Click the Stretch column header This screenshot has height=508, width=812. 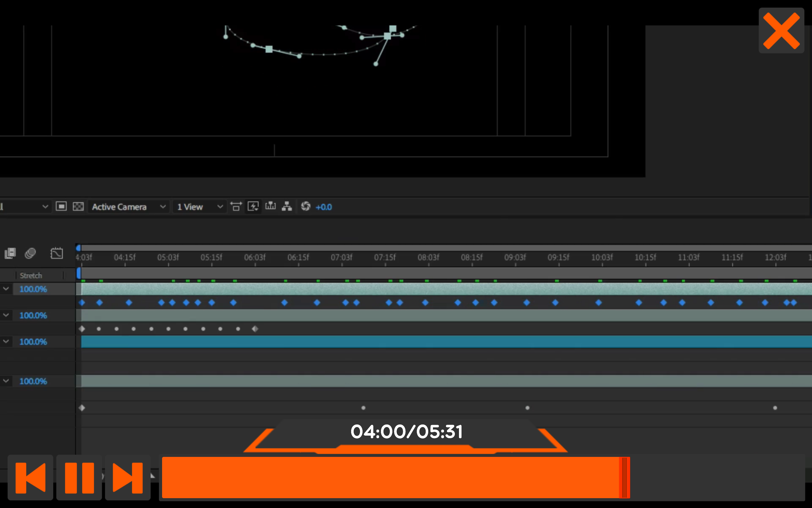(31, 276)
